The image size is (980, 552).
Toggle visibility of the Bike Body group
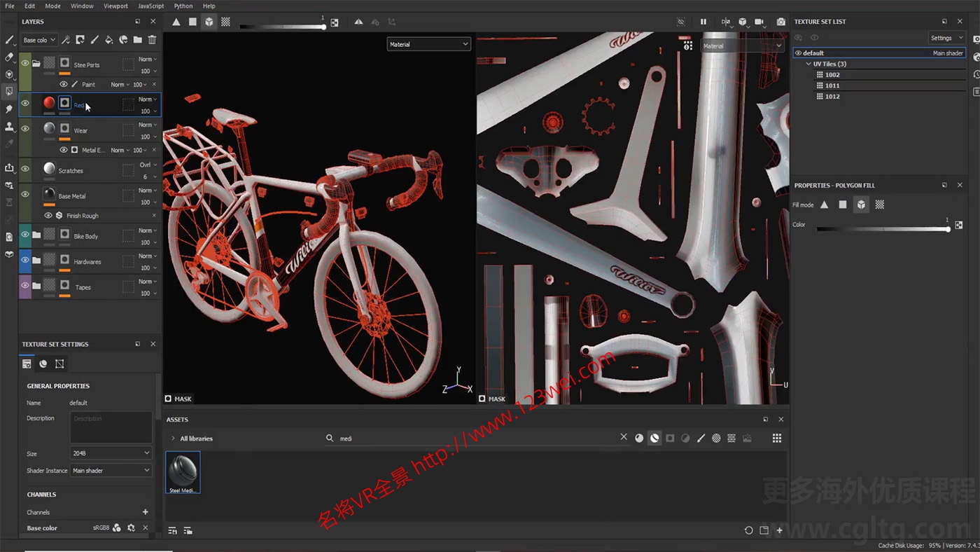coord(25,236)
